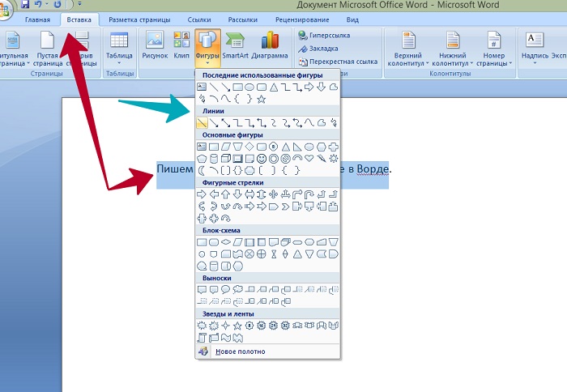Insert the Can cylinder basic shape
This screenshot has width=567, height=392.
[x=214, y=159]
